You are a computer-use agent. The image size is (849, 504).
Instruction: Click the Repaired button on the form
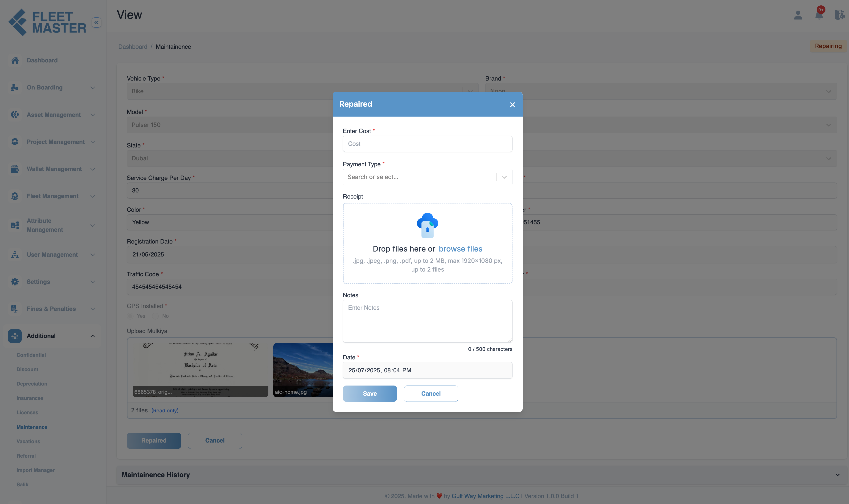point(154,441)
